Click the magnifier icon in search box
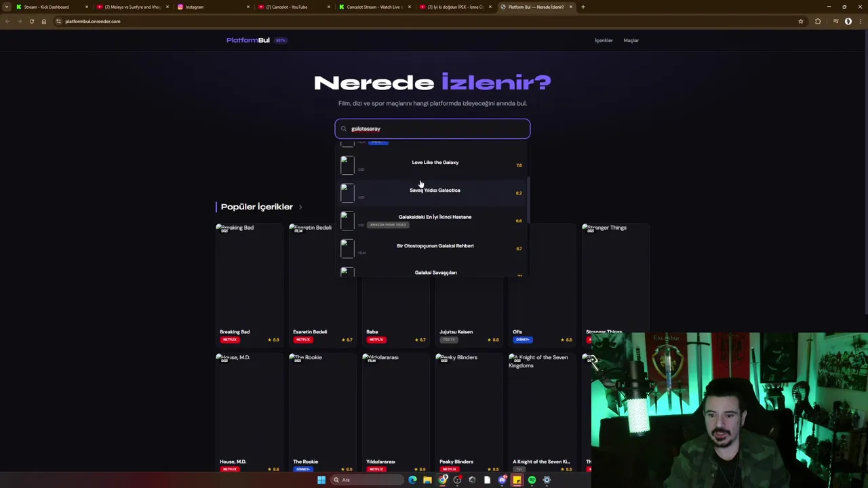 [x=344, y=129]
